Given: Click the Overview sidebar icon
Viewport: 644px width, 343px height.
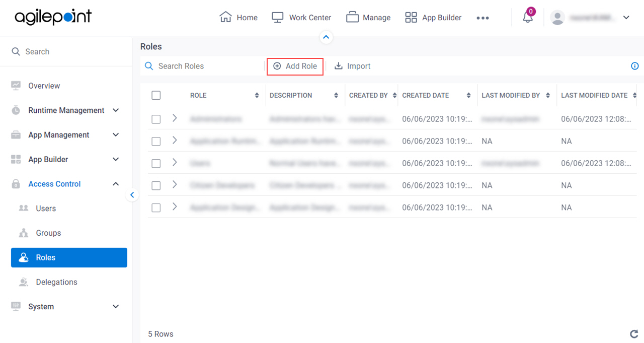Looking at the screenshot, I should (16, 86).
